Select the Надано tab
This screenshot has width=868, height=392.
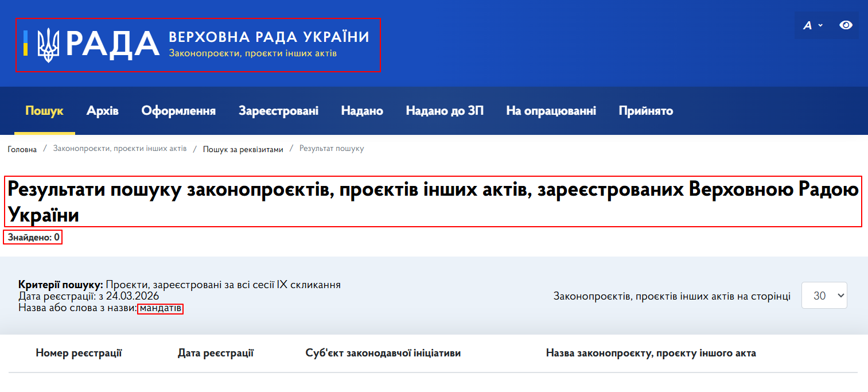[x=362, y=111]
